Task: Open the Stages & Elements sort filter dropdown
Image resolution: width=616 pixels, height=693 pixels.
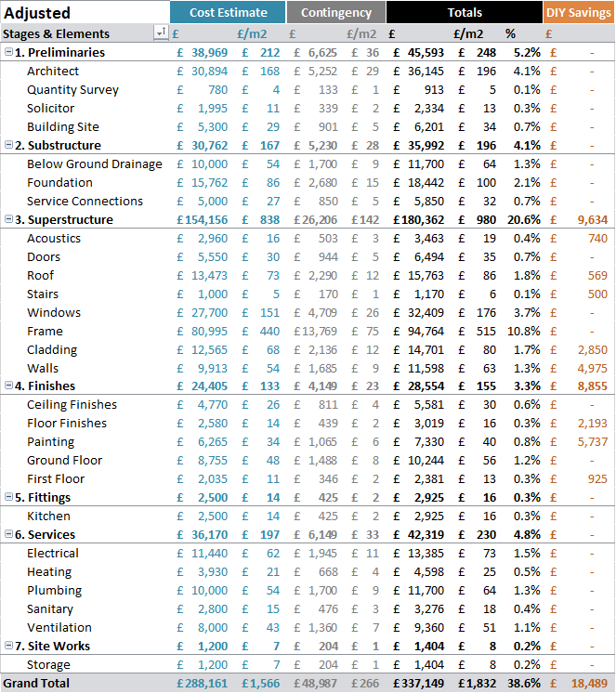Action: [161, 33]
